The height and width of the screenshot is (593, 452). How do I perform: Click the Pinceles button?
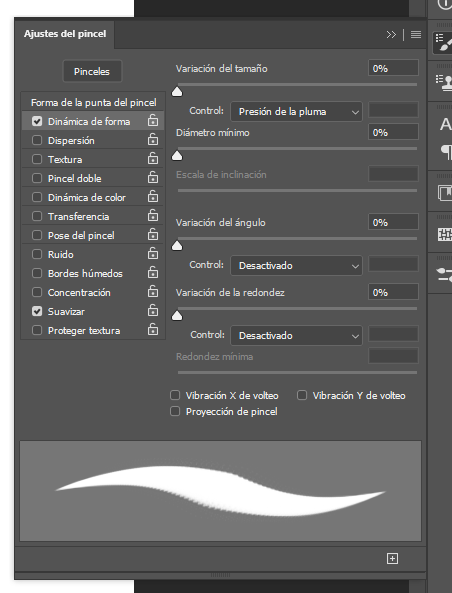(92, 71)
